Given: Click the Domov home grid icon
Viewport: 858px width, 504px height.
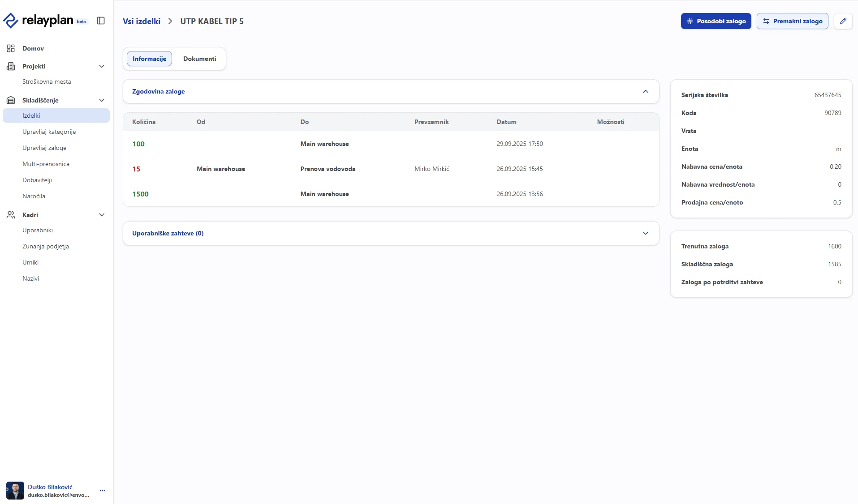Looking at the screenshot, I should pyautogui.click(x=11, y=48).
